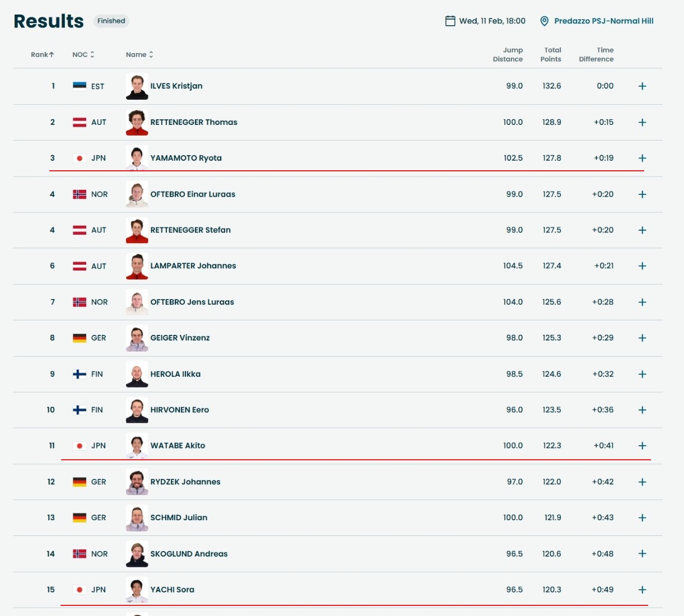Viewport: 684px width, 616px height.
Task: Open Predazzo PSJ-Normal Hill venue link
Action: point(603,21)
